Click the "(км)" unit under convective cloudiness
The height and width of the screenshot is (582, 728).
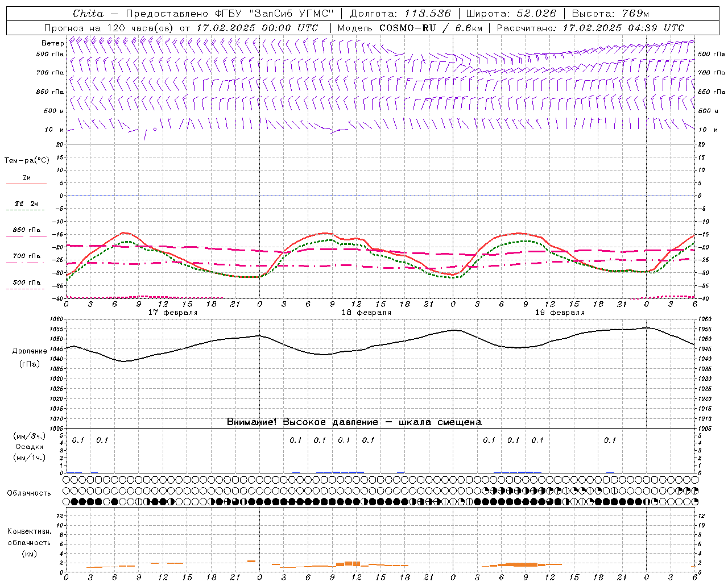coord(29,554)
